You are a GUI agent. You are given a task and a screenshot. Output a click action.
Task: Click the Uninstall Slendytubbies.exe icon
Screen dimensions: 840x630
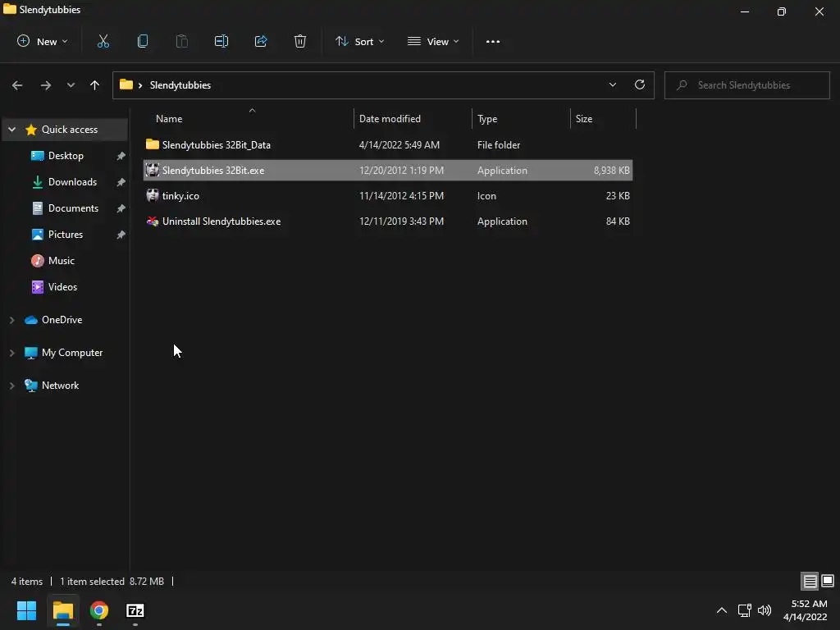click(x=153, y=221)
